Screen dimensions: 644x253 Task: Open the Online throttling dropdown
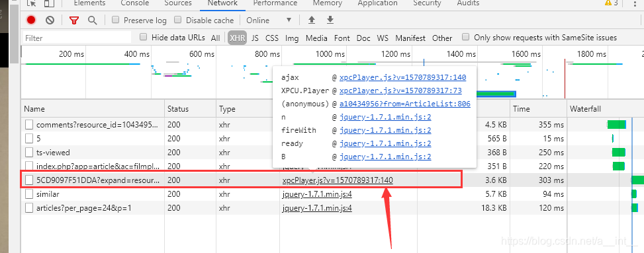269,20
